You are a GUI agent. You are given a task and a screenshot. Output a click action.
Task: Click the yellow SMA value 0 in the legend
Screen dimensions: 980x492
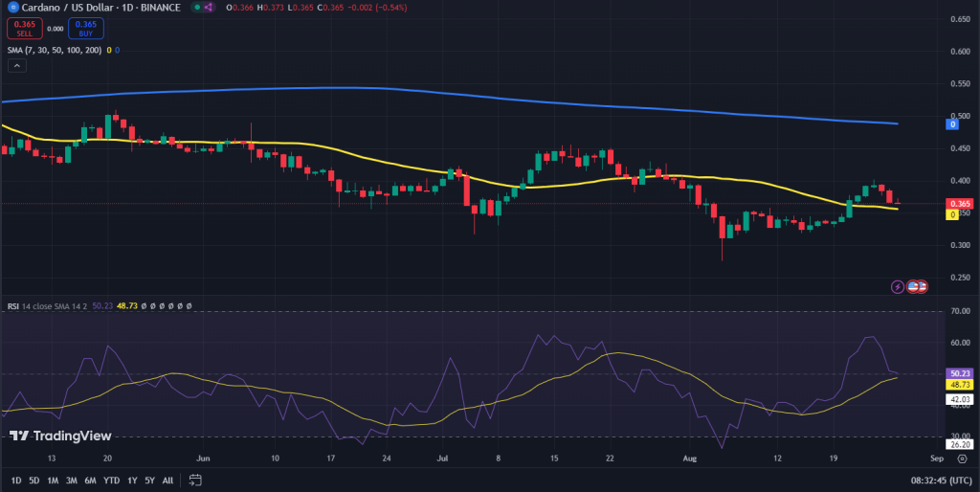click(109, 50)
